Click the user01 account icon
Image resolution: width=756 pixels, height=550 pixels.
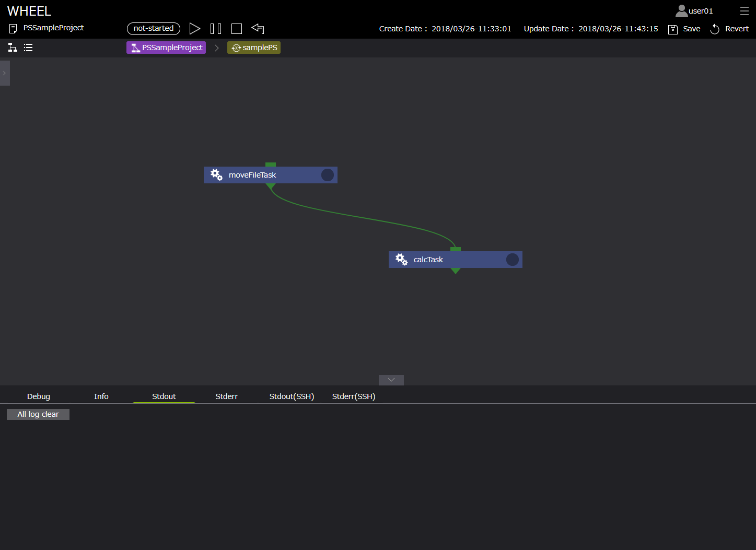pyautogui.click(x=681, y=11)
